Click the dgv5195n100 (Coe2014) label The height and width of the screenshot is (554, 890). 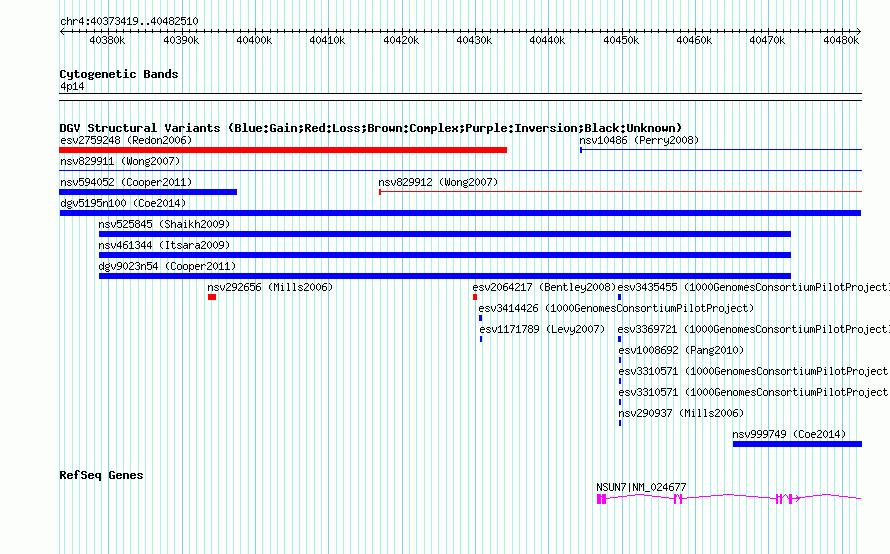coord(123,203)
